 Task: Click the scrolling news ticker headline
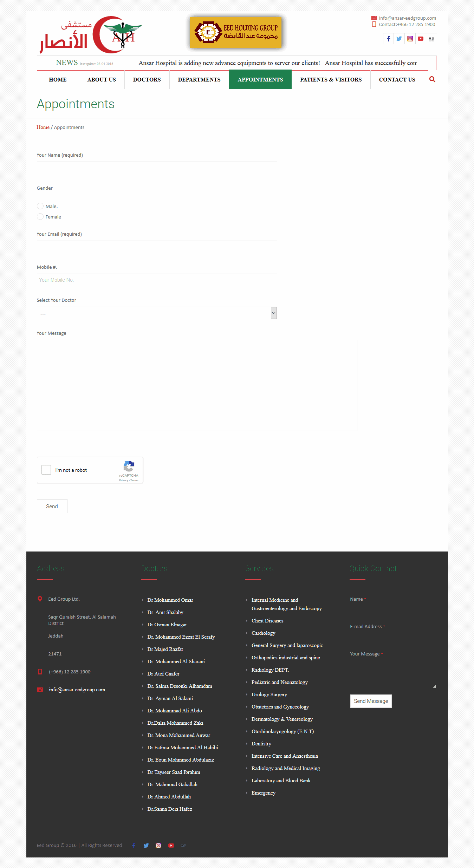pyautogui.click(x=278, y=63)
